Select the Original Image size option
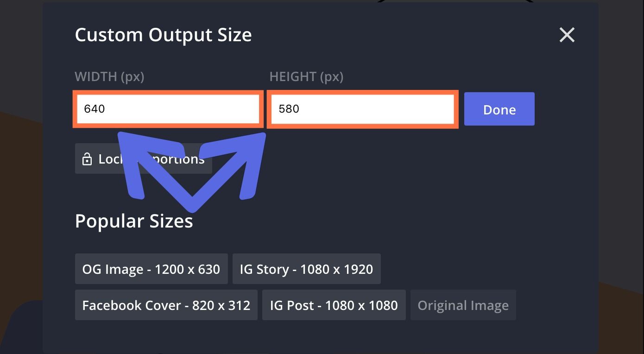The height and width of the screenshot is (354, 644). click(x=463, y=305)
